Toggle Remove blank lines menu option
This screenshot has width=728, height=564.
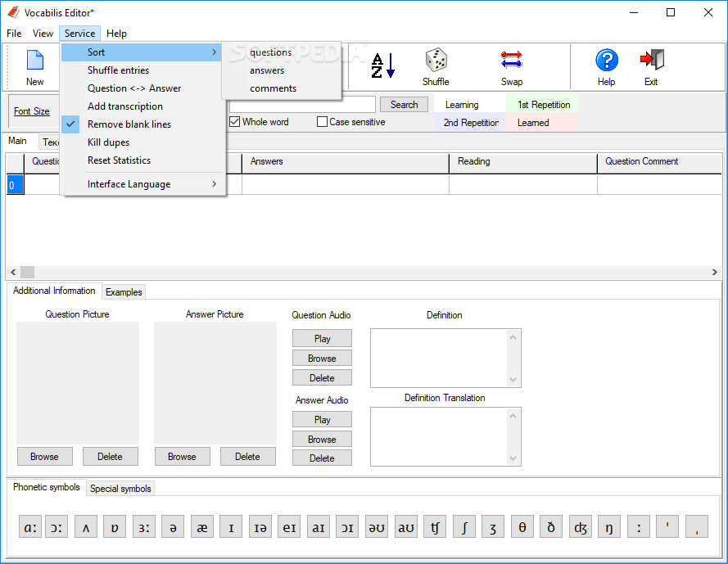pos(142,124)
